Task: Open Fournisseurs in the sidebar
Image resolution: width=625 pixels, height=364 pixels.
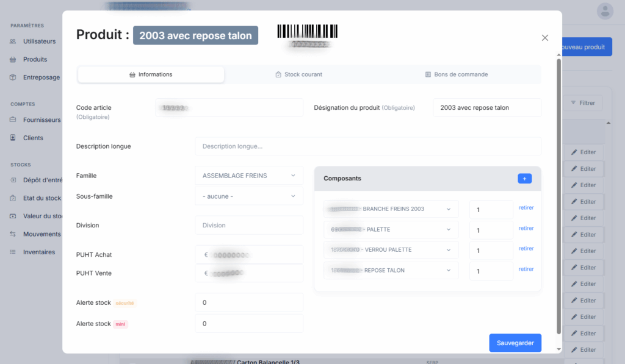Action: pyautogui.click(x=42, y=120)
